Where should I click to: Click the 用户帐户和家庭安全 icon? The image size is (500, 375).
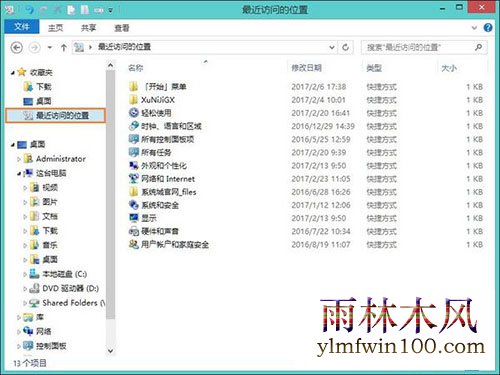tap(133, 244)
